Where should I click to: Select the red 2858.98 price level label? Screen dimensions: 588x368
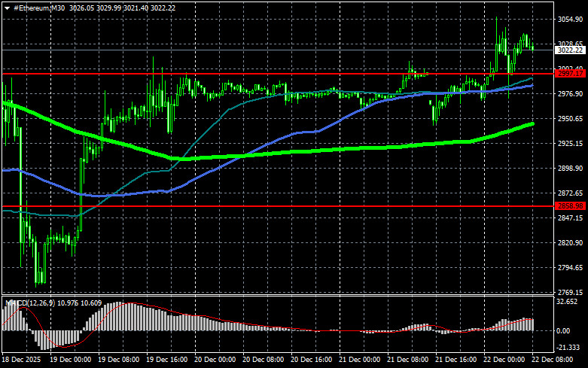click(x=570, y=205)
